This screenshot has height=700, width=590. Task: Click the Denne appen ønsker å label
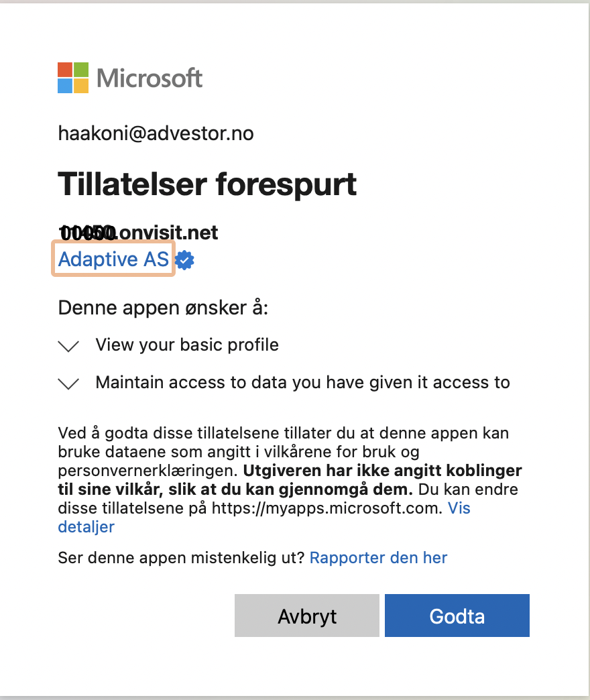[x=163, y=308]
